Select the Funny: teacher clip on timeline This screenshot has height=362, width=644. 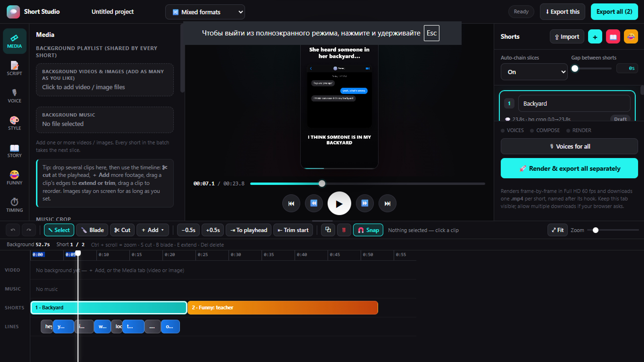[x=283, y=307]
